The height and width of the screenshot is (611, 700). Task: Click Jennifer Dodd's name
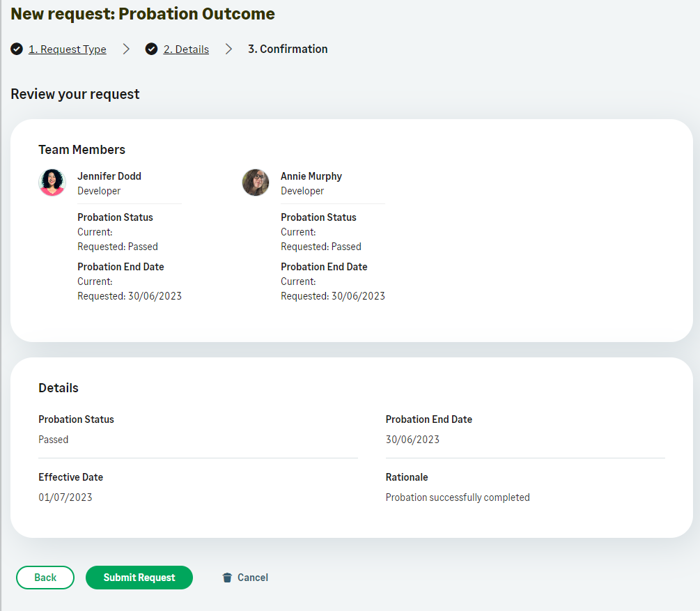[x=109, y=176]
